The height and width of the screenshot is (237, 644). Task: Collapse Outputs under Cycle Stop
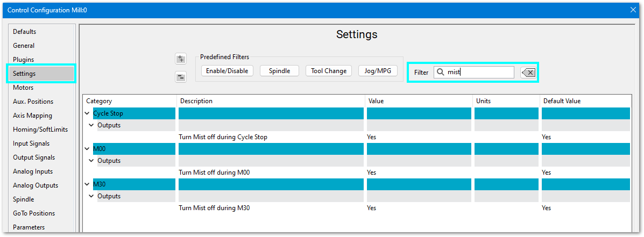[x=91, y=125]
